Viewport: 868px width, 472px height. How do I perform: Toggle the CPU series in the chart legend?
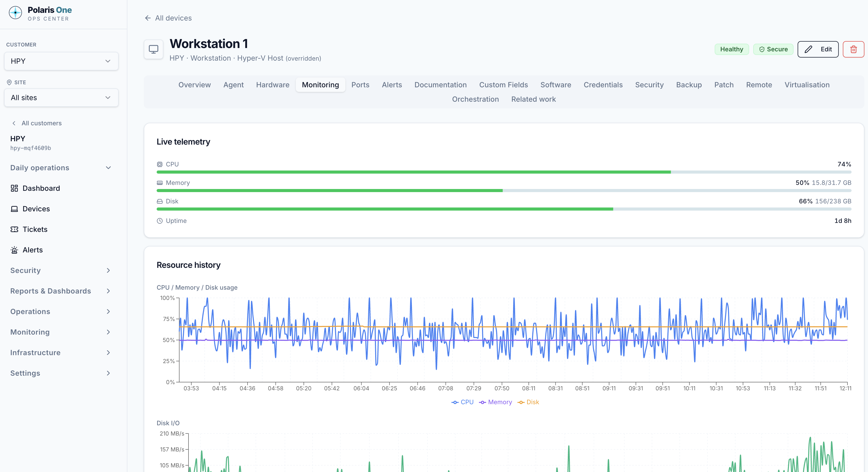point(462,402)
